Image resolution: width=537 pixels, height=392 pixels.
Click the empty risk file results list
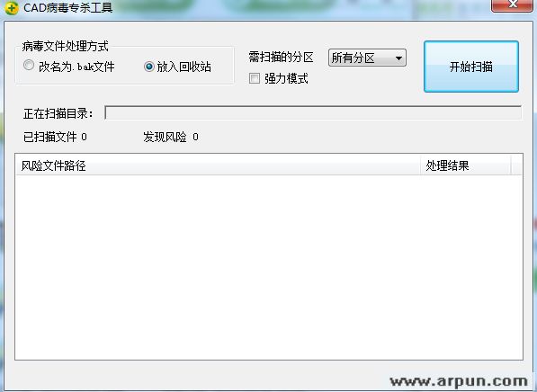pyautogui.click(x=269, y=267)
